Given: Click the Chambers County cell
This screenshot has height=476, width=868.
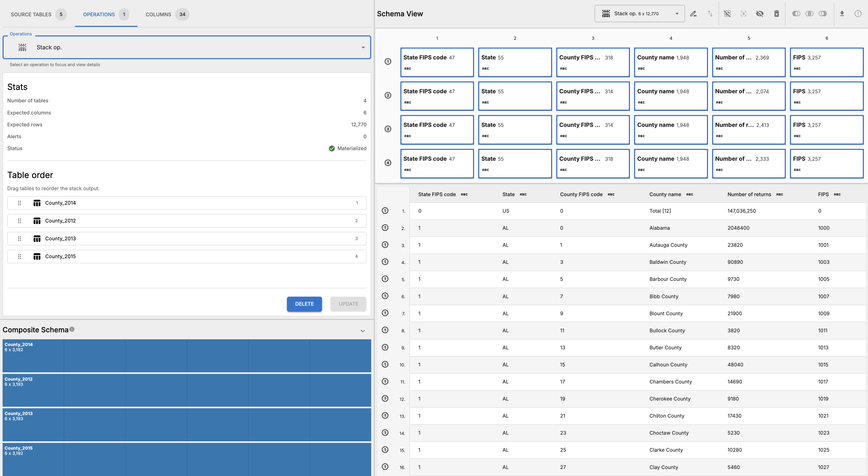Looking at the screenshot, I should [670, 382].
